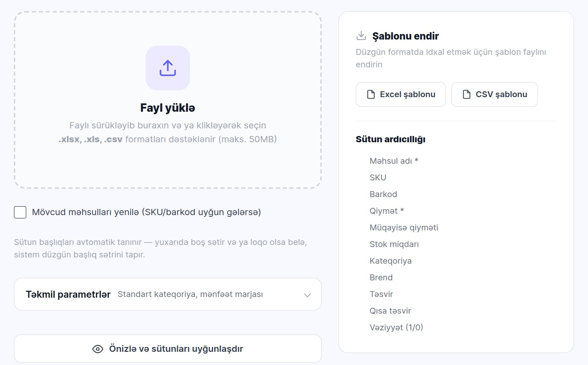Image resolution: width=588 pixels, height=365 pixels.
Task: Select the 'Təsvir' column entry
Action: (381, 294)
